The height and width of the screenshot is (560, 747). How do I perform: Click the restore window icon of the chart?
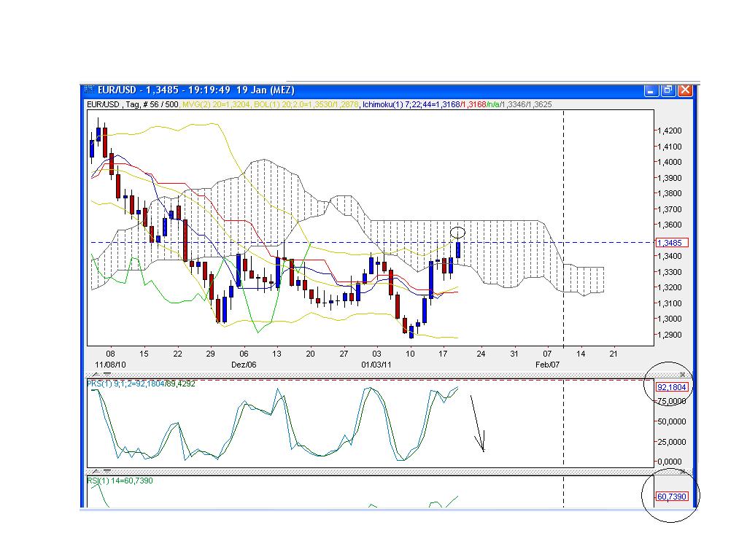[x=667, y=90]
